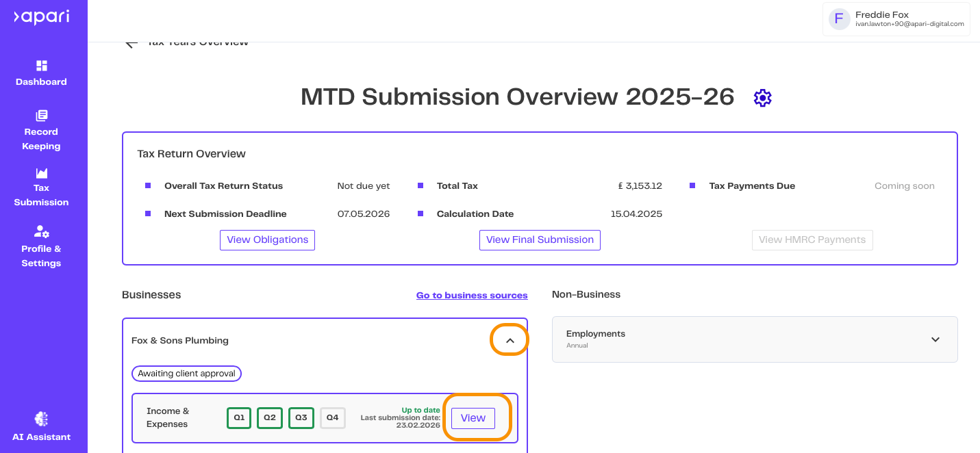Click the View Final Submission button
Image resolution: width=980 pixels, height=453 pixels.
click(540, 240)
